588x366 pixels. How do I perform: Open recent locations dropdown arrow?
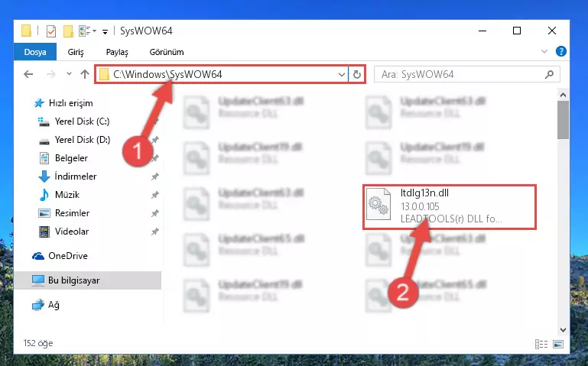coord(69,74)
